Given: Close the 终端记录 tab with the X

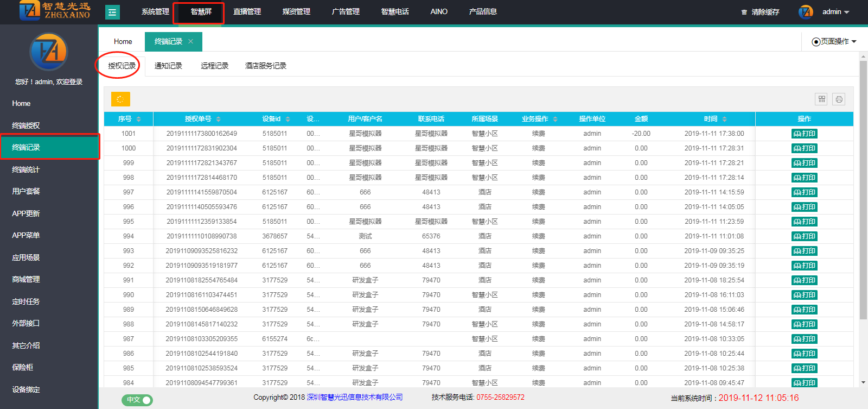Looking at the screenshot, I should pos(191,41).
